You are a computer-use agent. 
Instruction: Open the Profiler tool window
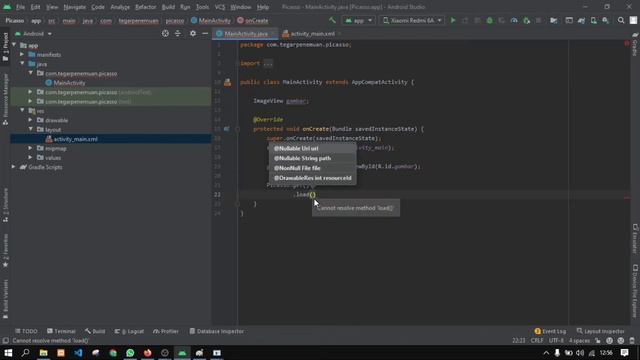[x=166, y=331]
